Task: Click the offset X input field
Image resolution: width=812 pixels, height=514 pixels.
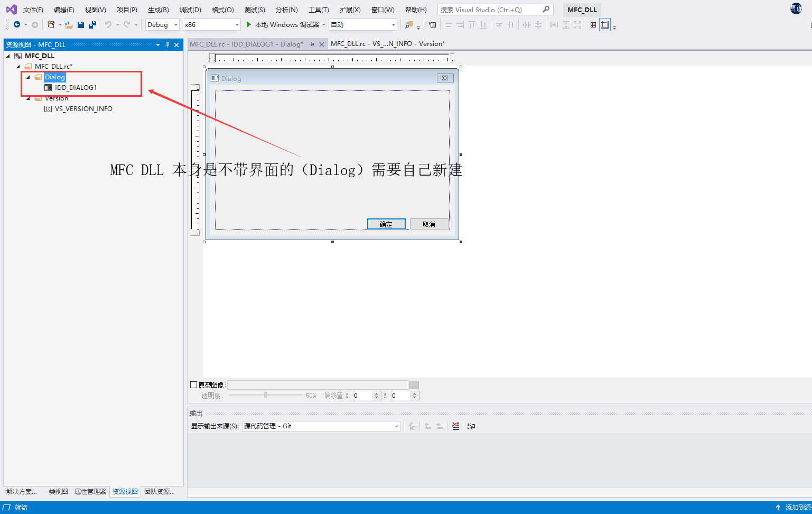Action: [362, 396]
